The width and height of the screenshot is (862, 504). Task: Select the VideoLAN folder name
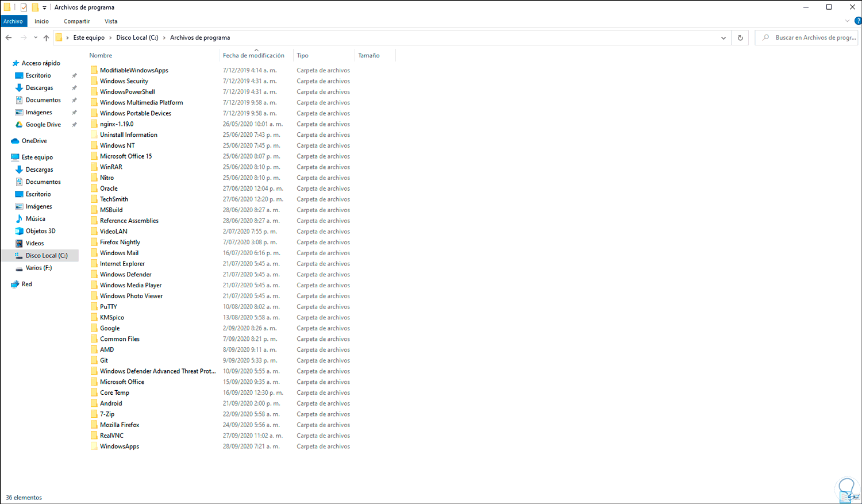point(114,232)
